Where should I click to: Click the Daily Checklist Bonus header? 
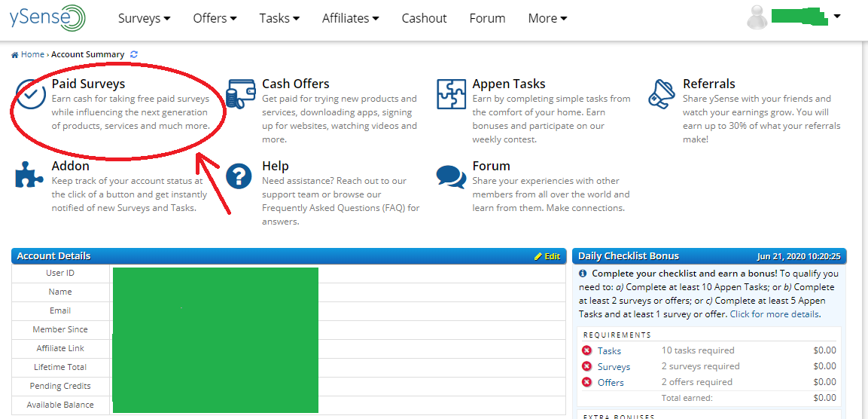click(629, 256)
